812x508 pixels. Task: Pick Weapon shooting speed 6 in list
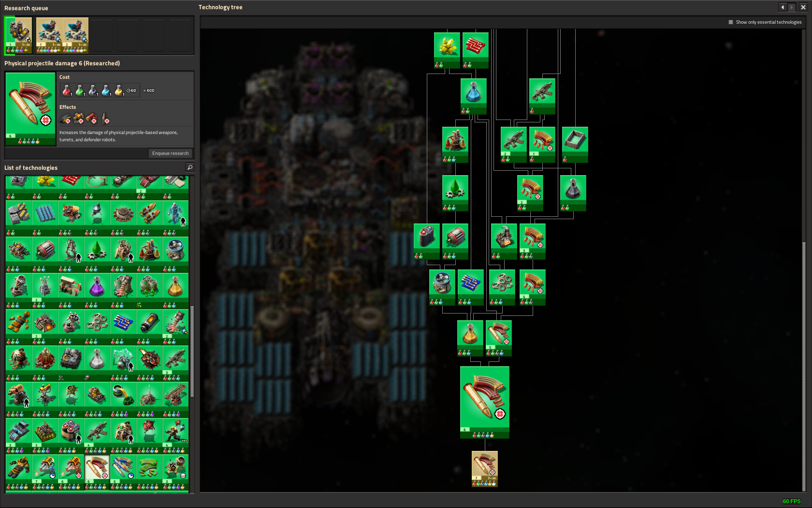coord(123,471)
